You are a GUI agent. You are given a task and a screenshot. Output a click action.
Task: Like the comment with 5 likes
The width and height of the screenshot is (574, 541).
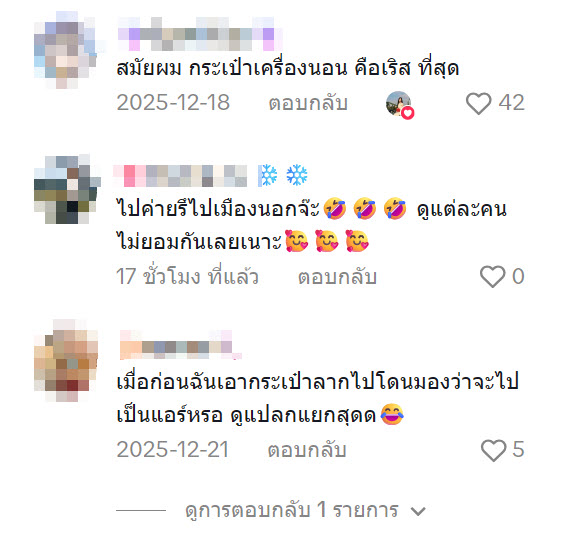[x=493, y=450]
